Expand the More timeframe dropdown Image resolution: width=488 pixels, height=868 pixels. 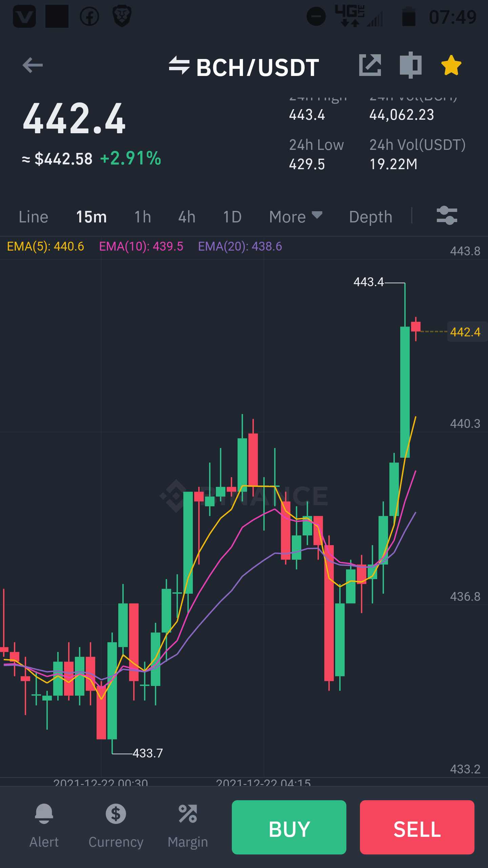coord(296,217)
